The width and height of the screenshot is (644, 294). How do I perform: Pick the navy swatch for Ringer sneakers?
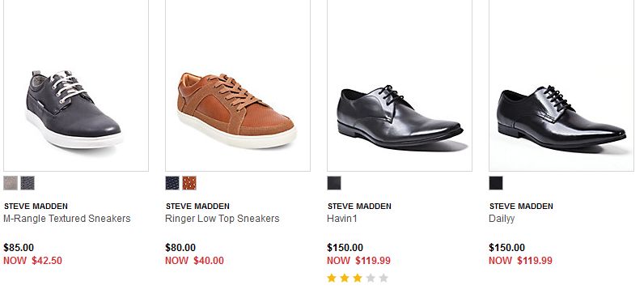tap(172, 183)
